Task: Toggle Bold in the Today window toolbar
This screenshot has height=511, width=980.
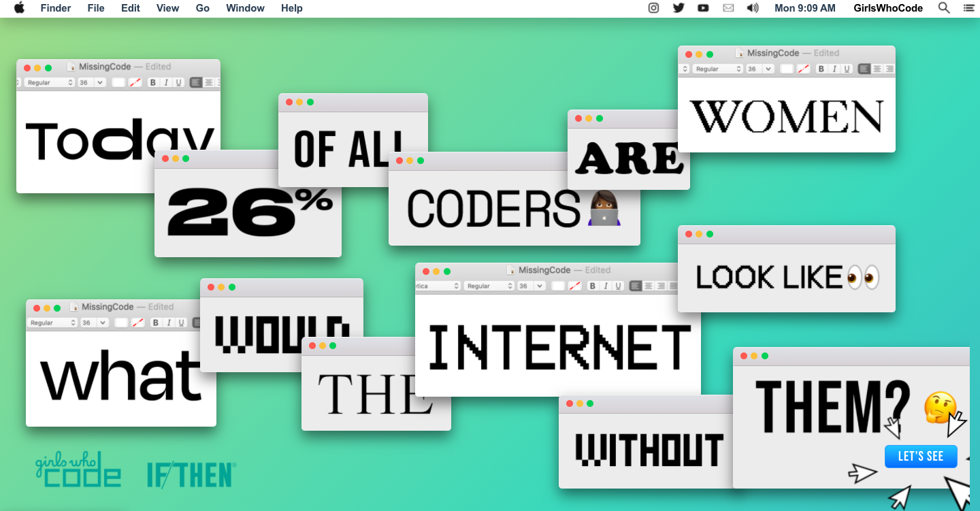Action: (152, 82)
